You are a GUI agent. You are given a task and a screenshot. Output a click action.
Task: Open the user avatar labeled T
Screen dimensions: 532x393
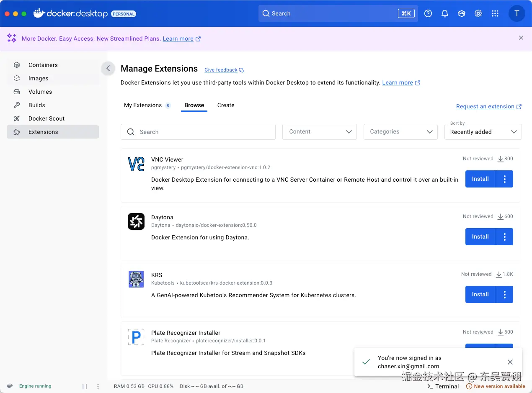pos(517,13)
